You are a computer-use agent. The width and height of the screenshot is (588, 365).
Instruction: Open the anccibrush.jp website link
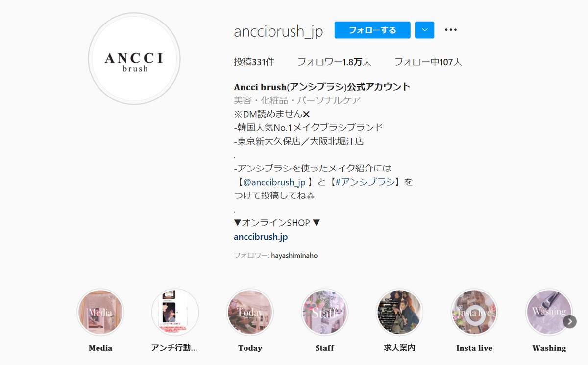261,237
